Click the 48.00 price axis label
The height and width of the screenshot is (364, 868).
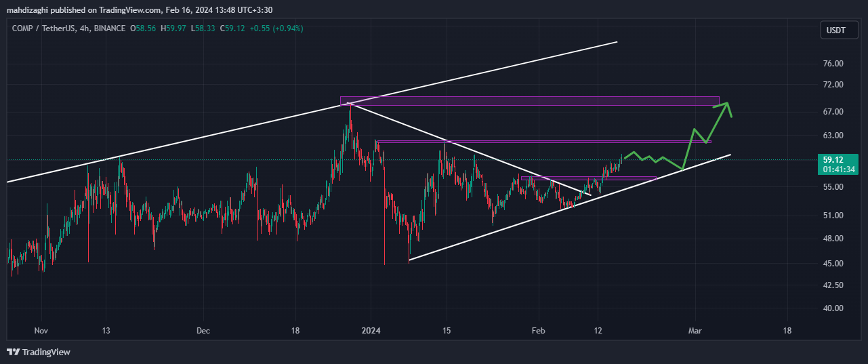[832, 239]
